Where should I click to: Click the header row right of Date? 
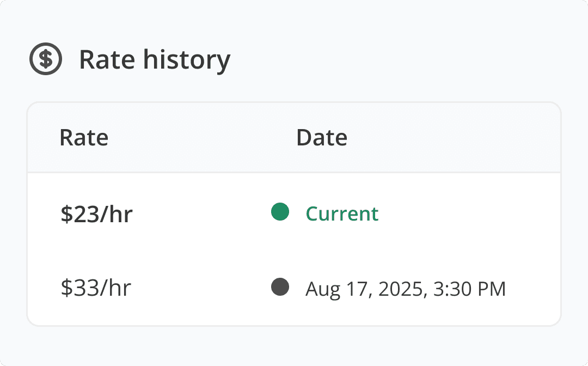[454, 138]
